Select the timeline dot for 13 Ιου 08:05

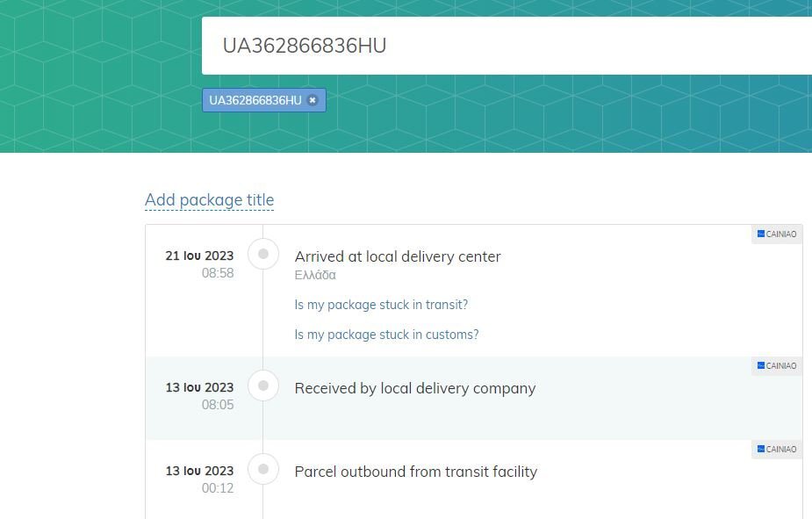pyautogui.click(x=263, y=386)
